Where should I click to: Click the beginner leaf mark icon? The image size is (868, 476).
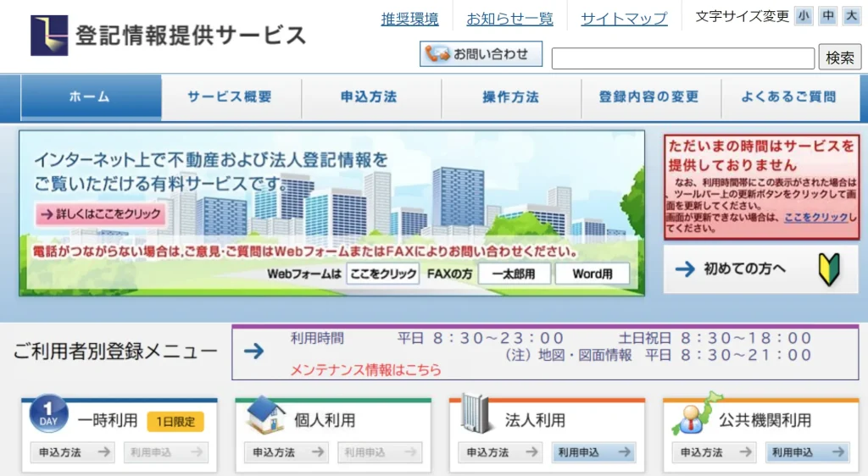pos(829,269)
